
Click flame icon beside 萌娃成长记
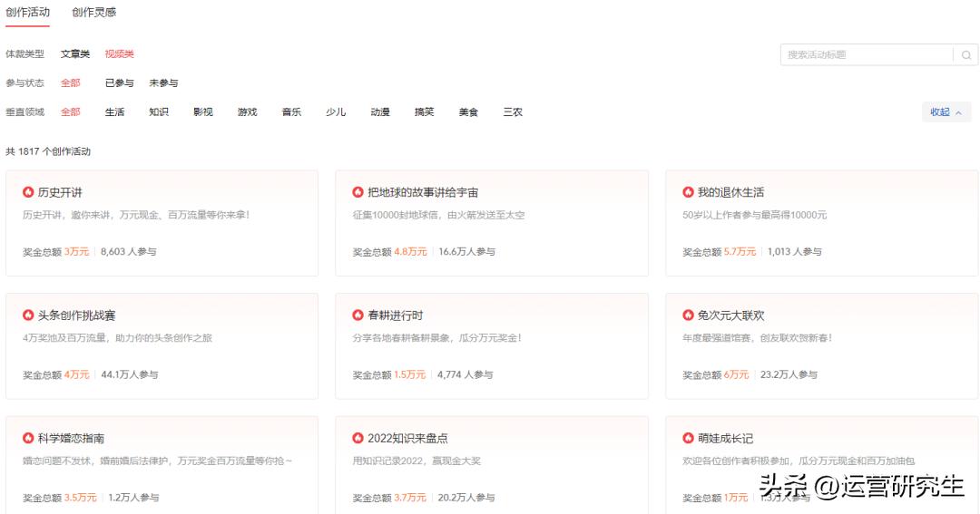pos(688,439)
